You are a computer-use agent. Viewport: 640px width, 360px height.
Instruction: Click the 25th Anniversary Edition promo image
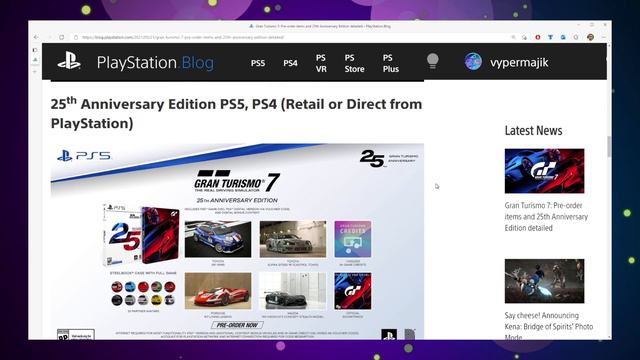(237, 241)
